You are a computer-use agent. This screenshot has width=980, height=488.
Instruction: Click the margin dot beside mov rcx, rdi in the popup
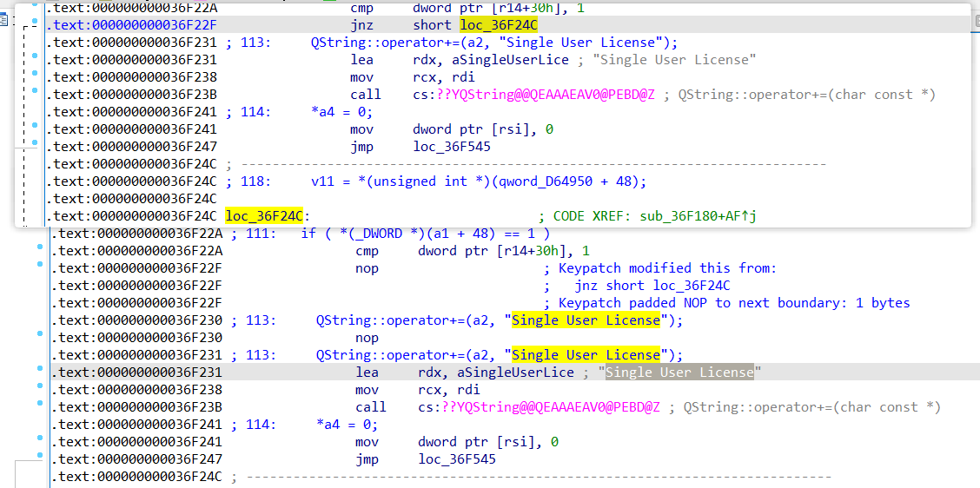tap(35, 74)
